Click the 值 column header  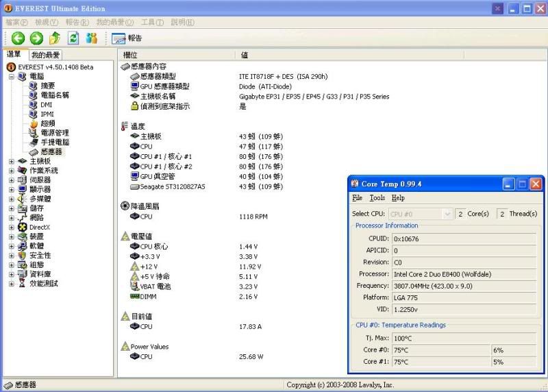350,55
